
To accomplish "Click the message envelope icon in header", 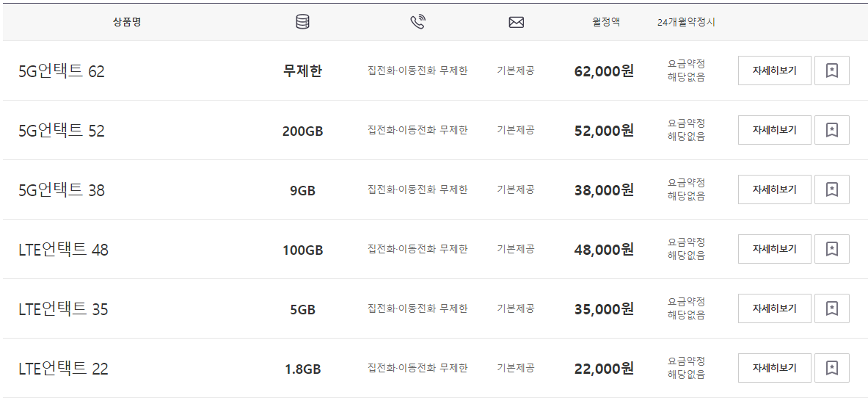I will 516,23.
